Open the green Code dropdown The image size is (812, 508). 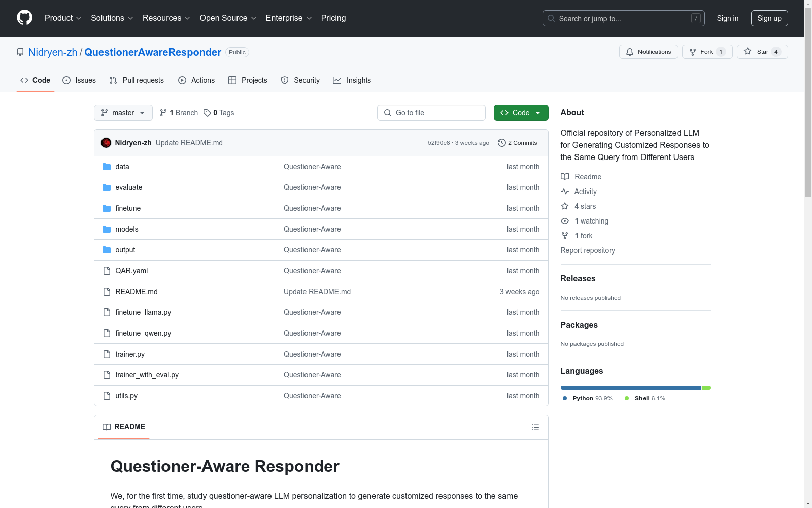coord(521,113)
